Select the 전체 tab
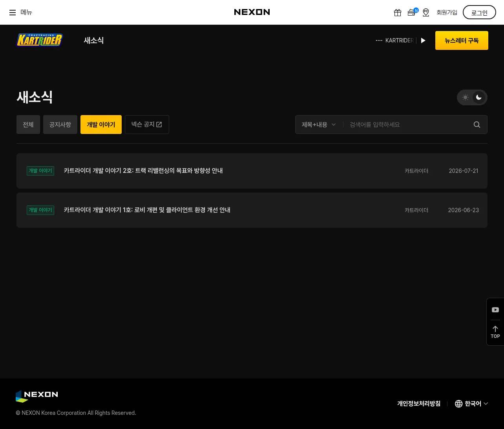The image size is (504, 429). 28,125
